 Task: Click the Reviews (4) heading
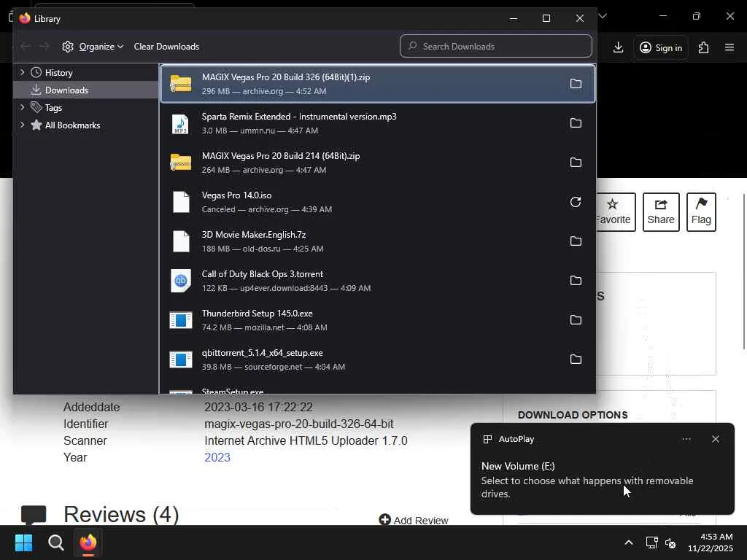[121, 514]
